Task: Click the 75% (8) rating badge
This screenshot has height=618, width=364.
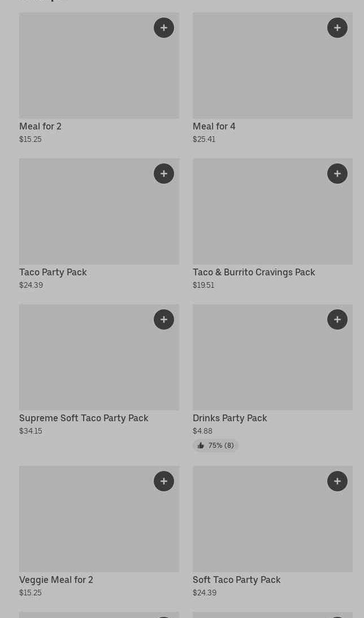Action: [215, 446]
